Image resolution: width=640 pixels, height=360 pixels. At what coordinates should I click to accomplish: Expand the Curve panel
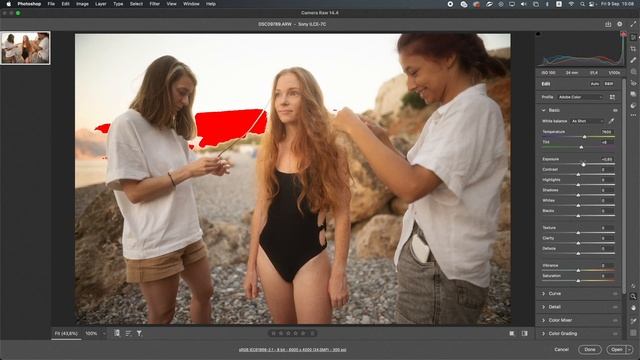(543, 293)
